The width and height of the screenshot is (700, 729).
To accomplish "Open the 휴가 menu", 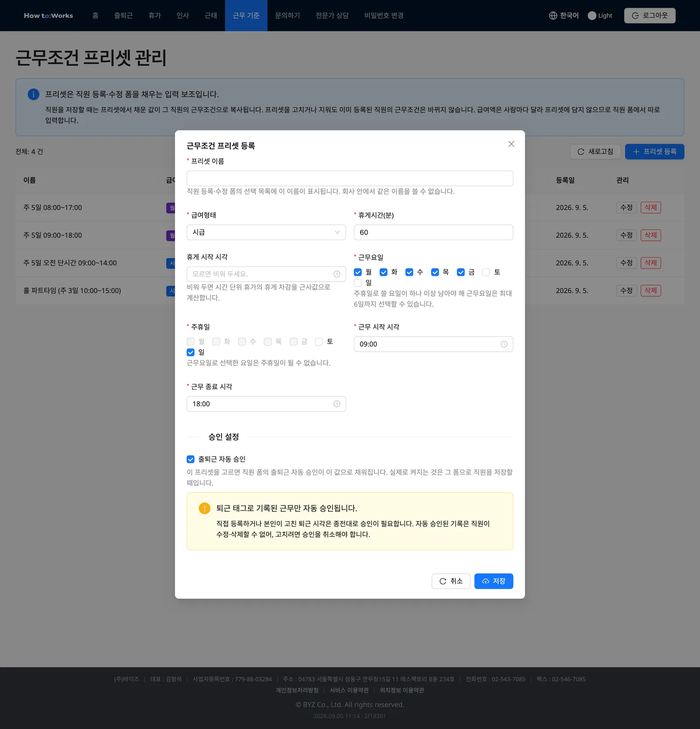I will pyautogui.click(x=154, y=16).
